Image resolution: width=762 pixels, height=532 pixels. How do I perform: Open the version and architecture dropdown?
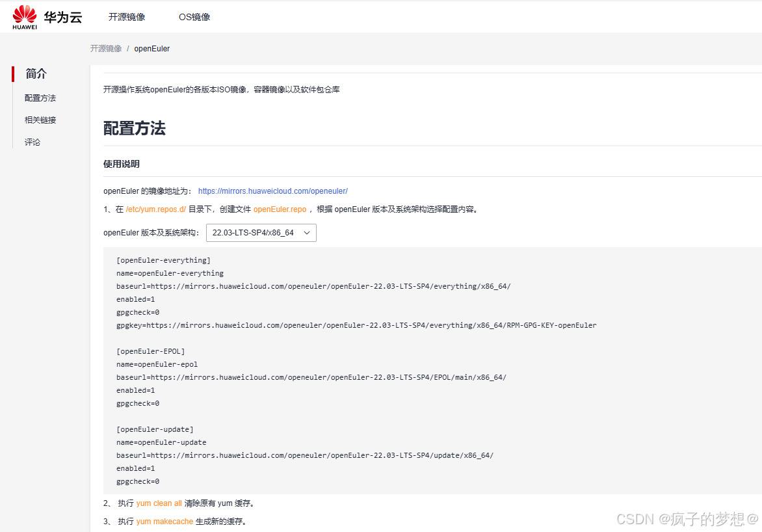261,233
